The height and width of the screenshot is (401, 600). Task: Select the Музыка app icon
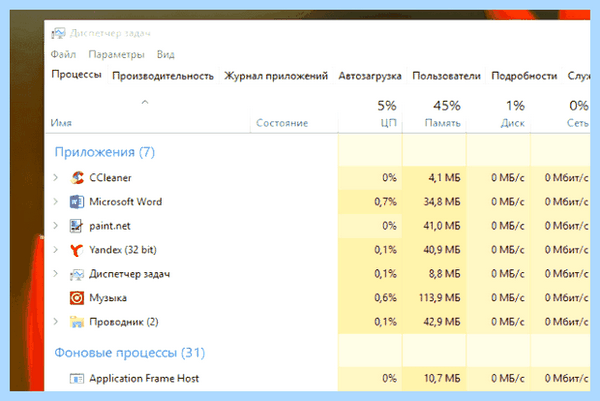(x=77, y=298)
